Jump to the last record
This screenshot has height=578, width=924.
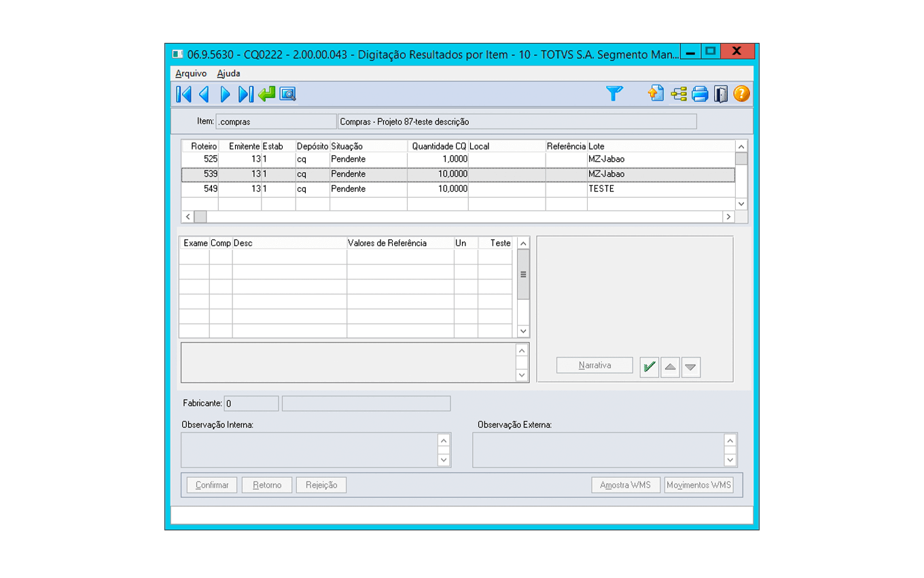[x=246, y=95]
